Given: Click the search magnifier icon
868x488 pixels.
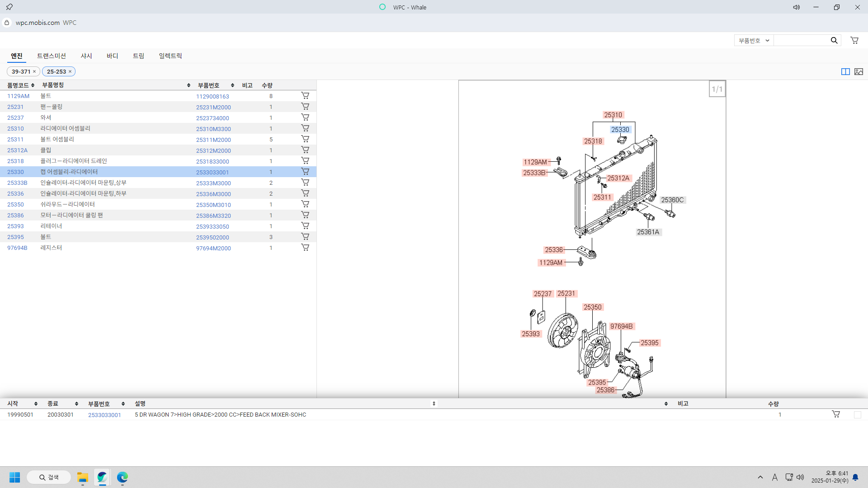Looking at the screenshot, I should click(x=834, y=40).
